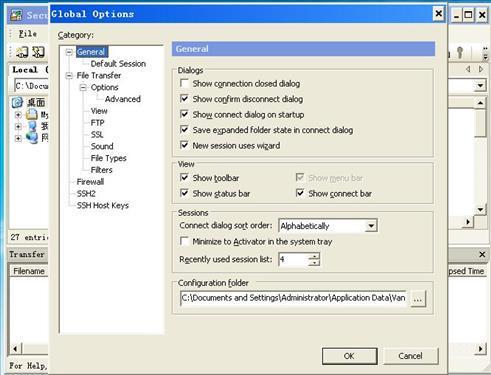Click right arrow of transfer queue scrollbar
The image size is (491, 375).
pyautogui.click(x=480, y=349)
